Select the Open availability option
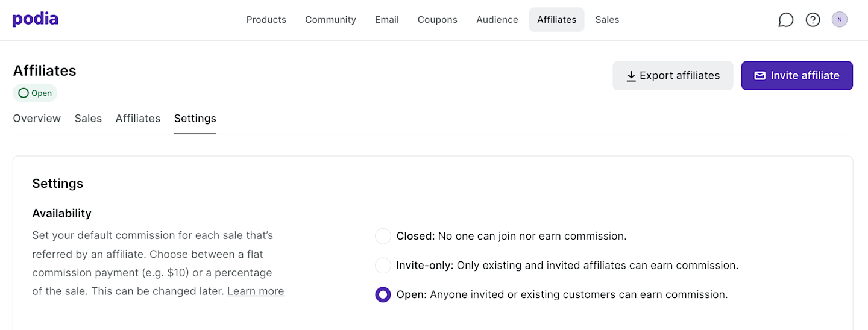The height and width of the screenshot is (330, 868). 383,294
